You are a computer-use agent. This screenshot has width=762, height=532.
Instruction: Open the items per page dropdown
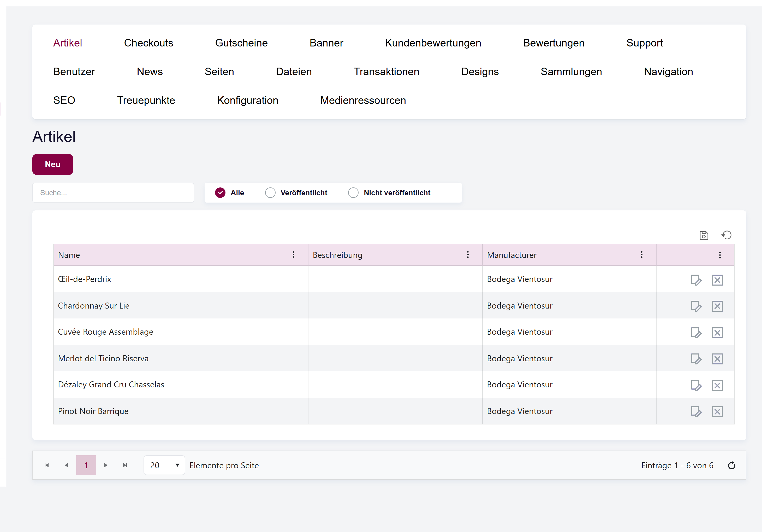click(x=164, y=465)
